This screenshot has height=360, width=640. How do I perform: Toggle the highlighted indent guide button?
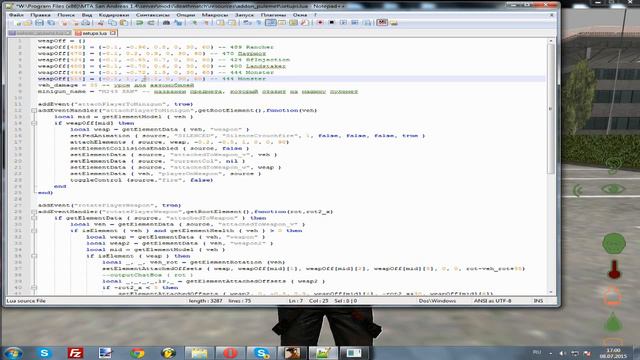coord(271,23)
